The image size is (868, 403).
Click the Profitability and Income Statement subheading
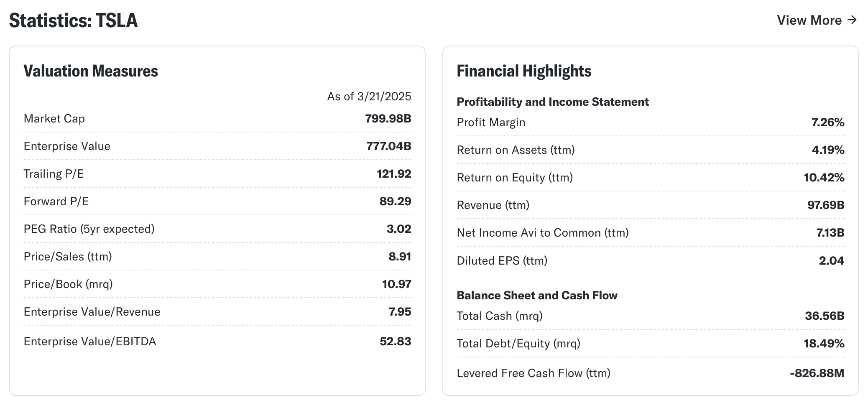(553, 102)
